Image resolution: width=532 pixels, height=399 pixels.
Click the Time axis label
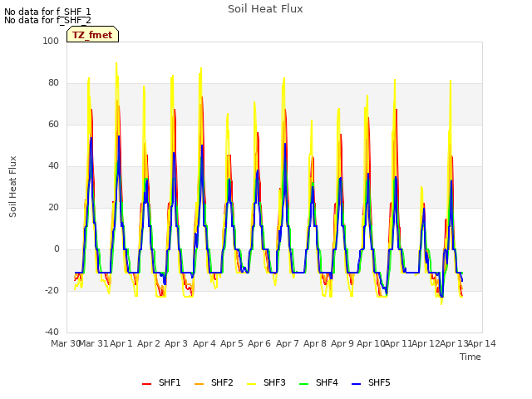coord(470,357)
